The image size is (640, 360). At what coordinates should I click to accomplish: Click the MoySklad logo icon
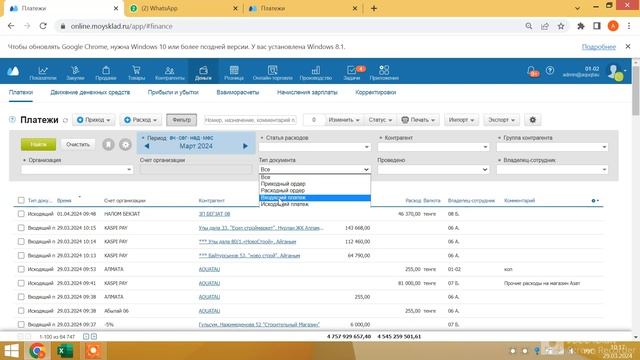(x=13, y=71)
